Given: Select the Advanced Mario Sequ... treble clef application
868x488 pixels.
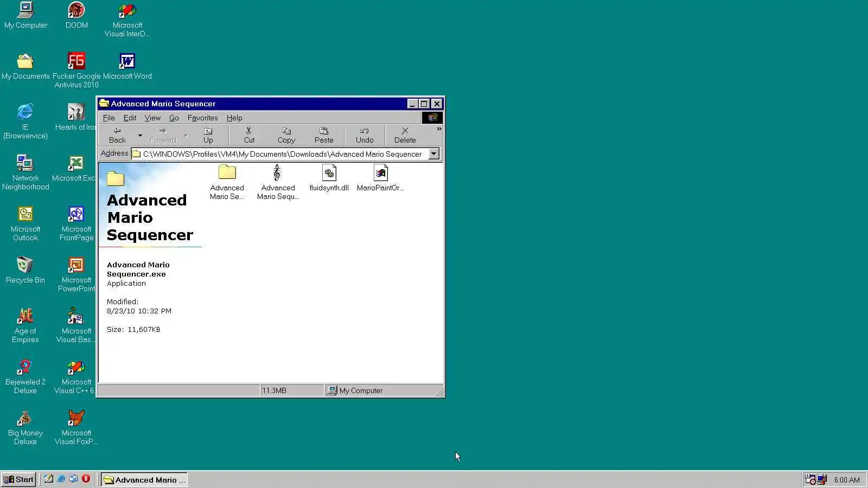Looking at the screenshot, I should point(278,183).
